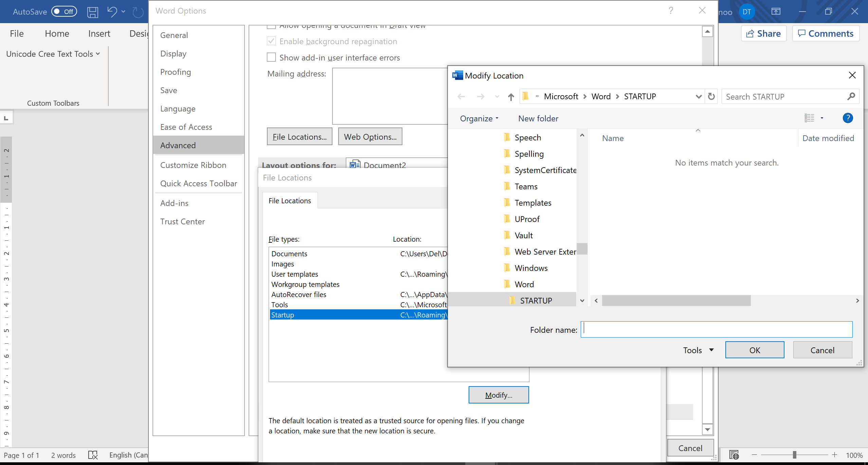Click the search magnifier icon
This screenshot has width=868, height=465.
(851, 97)
